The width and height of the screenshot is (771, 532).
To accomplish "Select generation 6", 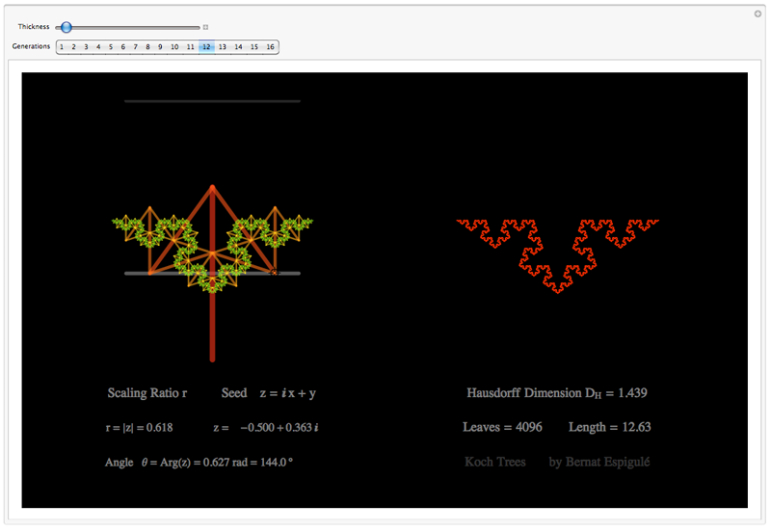I will [x=123, y=46].
